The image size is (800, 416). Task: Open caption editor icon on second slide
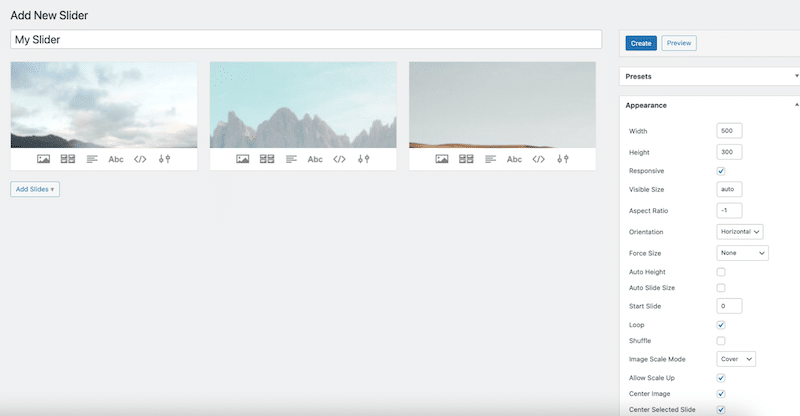click(x=291, y=159)
